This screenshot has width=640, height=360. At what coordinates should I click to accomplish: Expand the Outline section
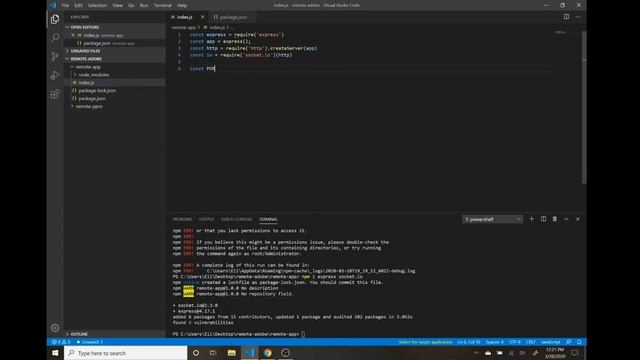coord(79,334)
